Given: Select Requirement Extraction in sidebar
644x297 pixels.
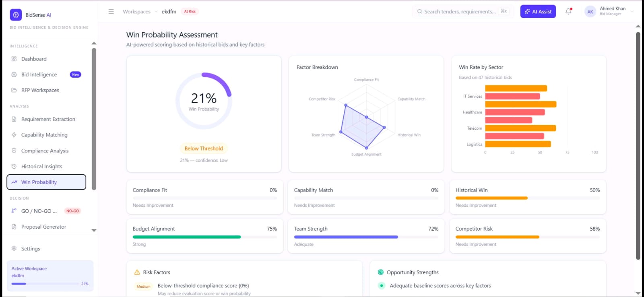Looking at the screenshot, I should 47,119.
